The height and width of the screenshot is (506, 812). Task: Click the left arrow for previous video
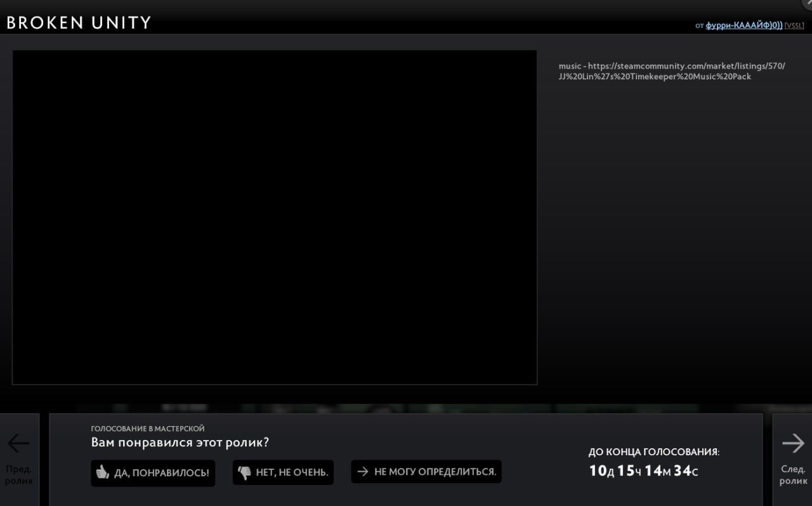(18, 443)
